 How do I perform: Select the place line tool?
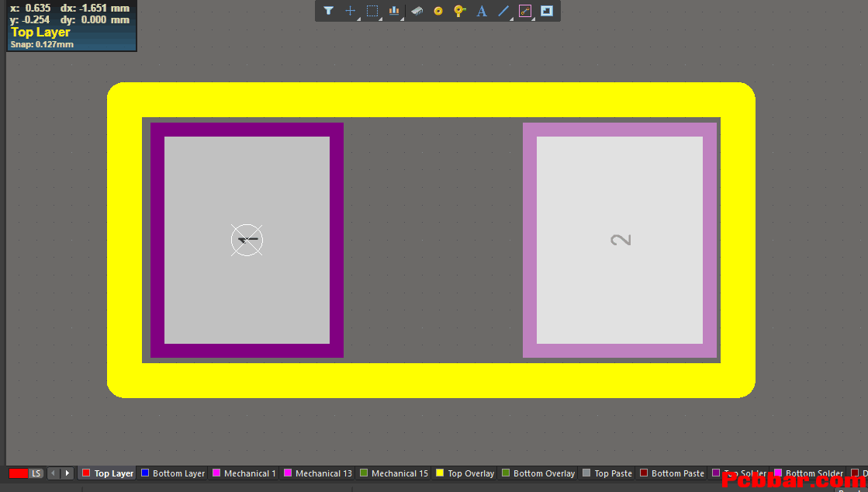pyautogui.click(x=503, y=11)
